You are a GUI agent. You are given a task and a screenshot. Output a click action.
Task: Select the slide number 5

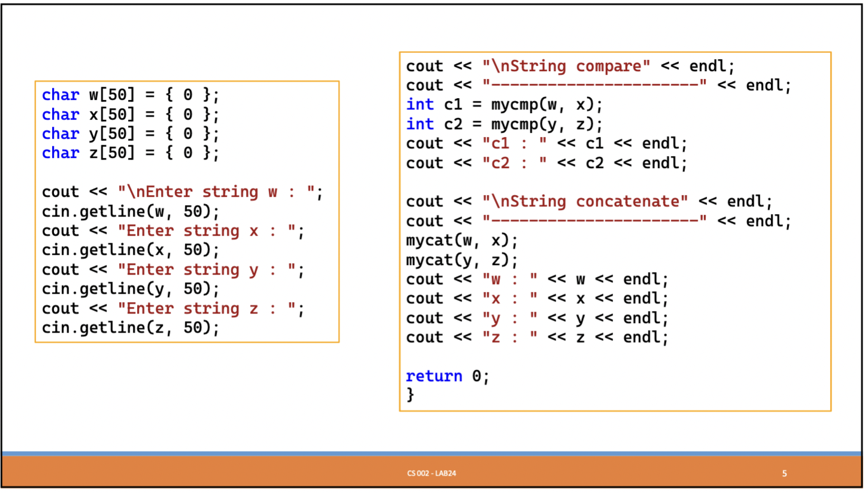coord(784,473)
